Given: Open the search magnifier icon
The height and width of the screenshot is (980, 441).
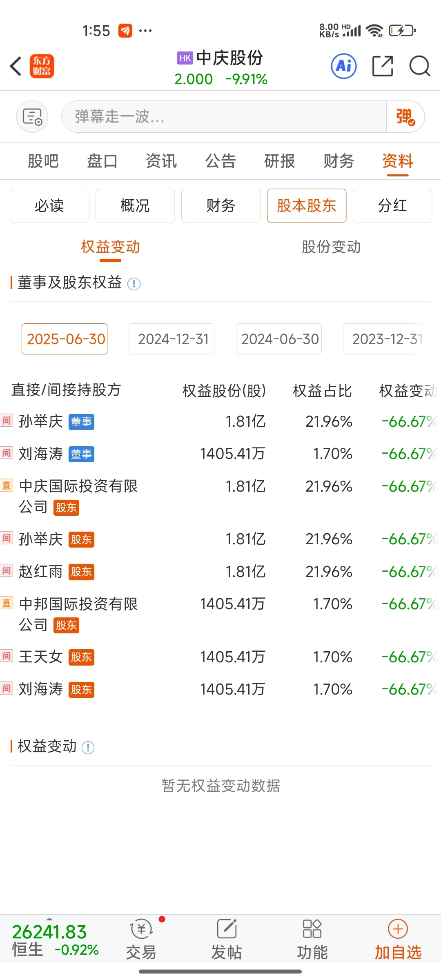Looking at the screenshot, I should [x=420, y=66].
